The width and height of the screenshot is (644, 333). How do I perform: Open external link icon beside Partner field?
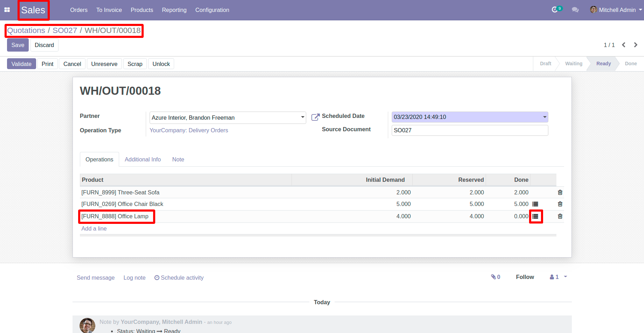point(315,117)
